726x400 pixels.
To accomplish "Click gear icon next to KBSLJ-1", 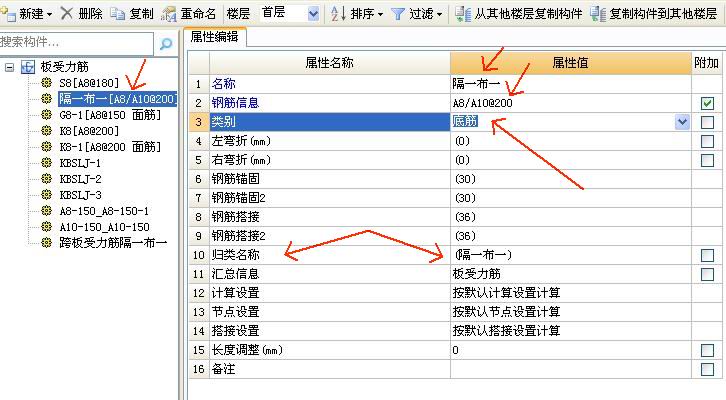I will [x=46, y=162].
